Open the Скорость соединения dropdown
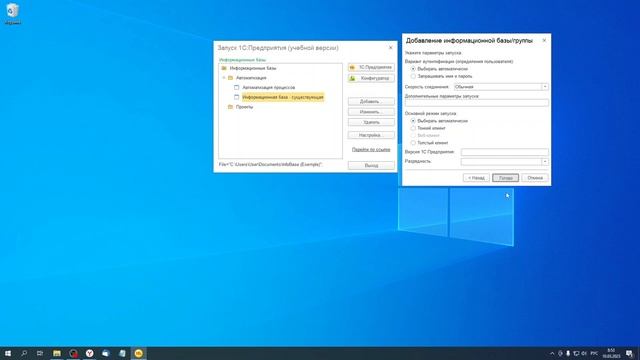This screenshot has width=640, height=360. tap(544, 87)
